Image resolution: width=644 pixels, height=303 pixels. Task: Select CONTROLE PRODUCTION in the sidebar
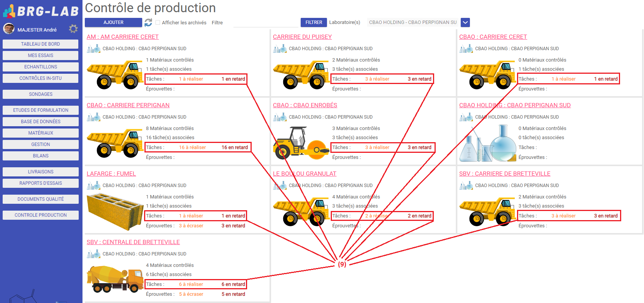[x=41, y=215]
